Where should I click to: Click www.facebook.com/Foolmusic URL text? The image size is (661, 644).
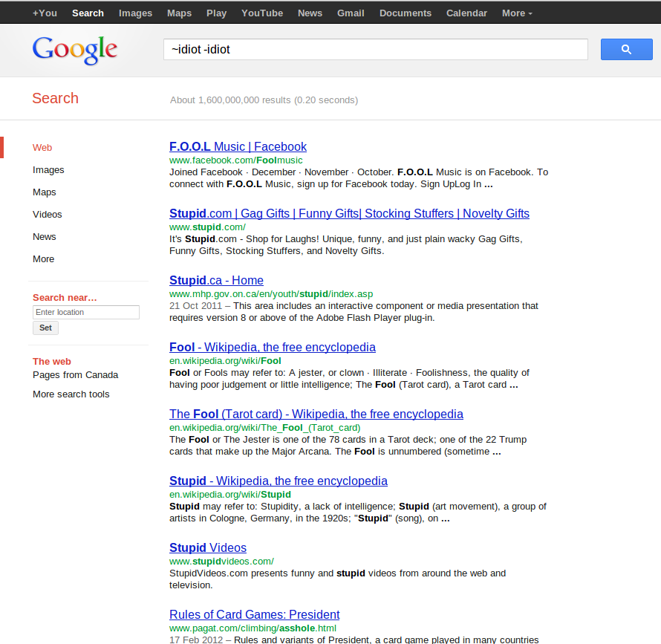coord(235,160)
